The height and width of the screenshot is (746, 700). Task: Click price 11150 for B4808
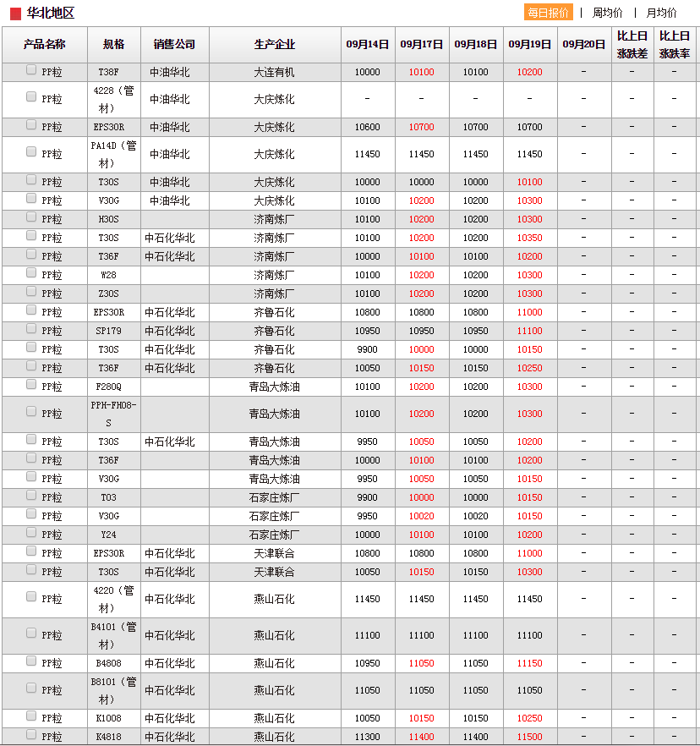tap(530, 663)
